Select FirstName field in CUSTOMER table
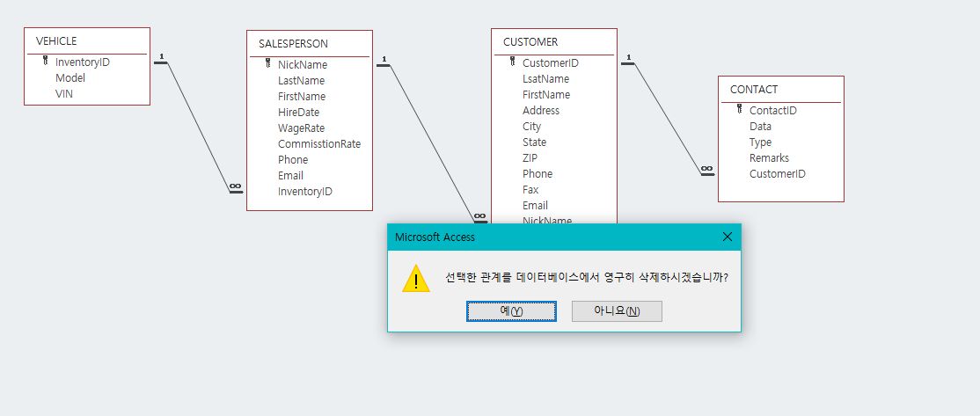This screenshot has height=416, width=980. pyautogui.click(x=546, y=94)
